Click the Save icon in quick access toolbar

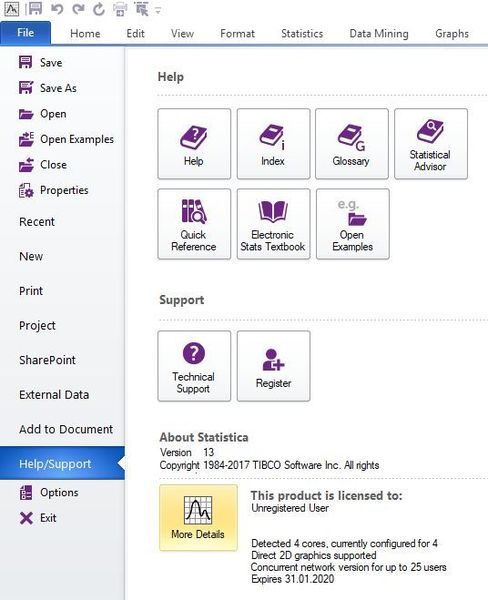pos(36,8)
